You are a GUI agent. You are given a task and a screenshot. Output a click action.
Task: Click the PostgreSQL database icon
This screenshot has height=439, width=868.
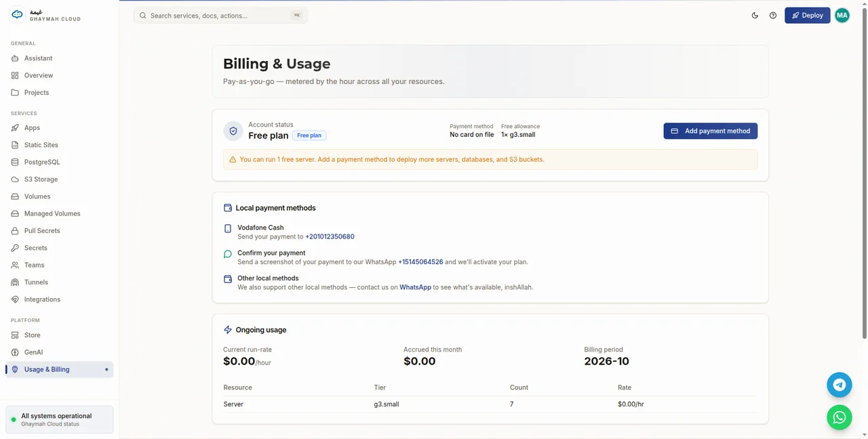click(15, 162)
